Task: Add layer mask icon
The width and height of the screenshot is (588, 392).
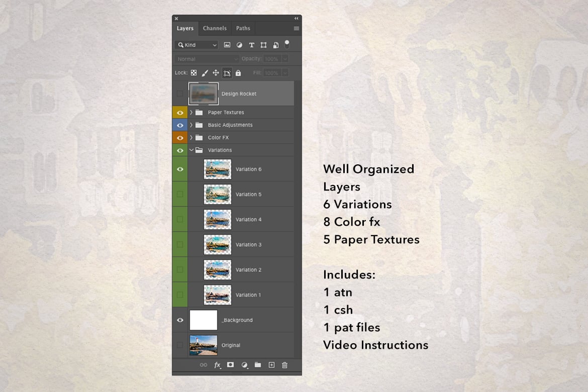Action: tap(230, 365)
